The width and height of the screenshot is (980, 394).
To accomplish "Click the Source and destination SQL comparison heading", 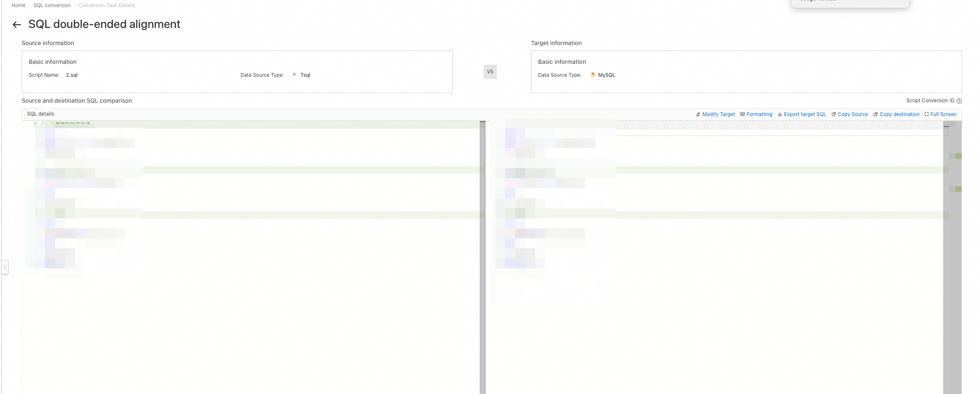I will pyautogui.click(x=77, y=101).
